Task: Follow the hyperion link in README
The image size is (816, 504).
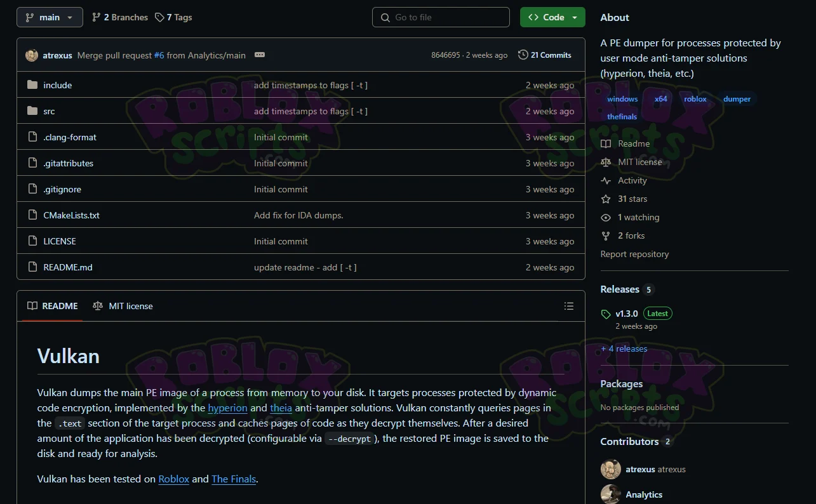Action: [227, 408]
